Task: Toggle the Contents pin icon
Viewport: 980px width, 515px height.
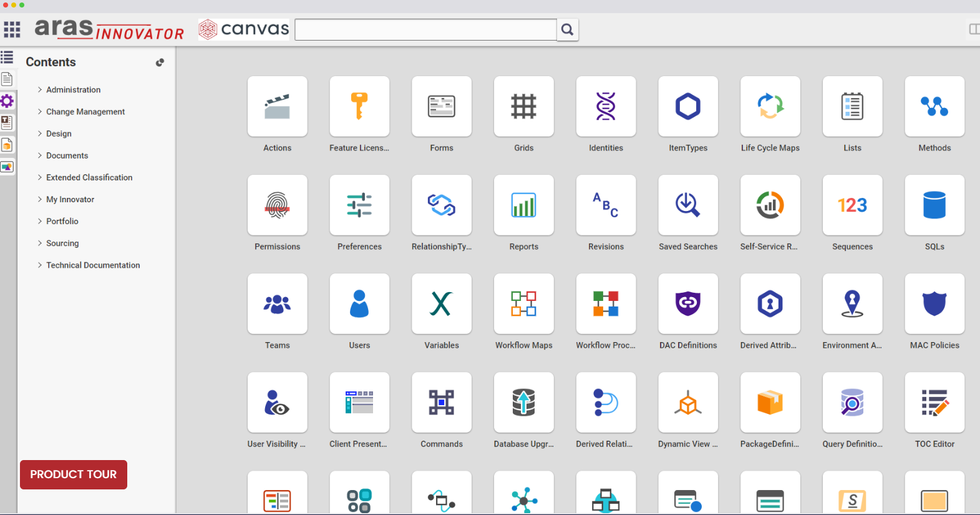Action: 160,62
